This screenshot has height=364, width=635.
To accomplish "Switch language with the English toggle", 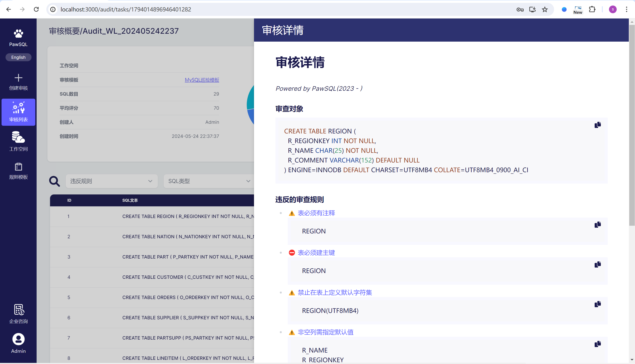I will pos(18,57).
